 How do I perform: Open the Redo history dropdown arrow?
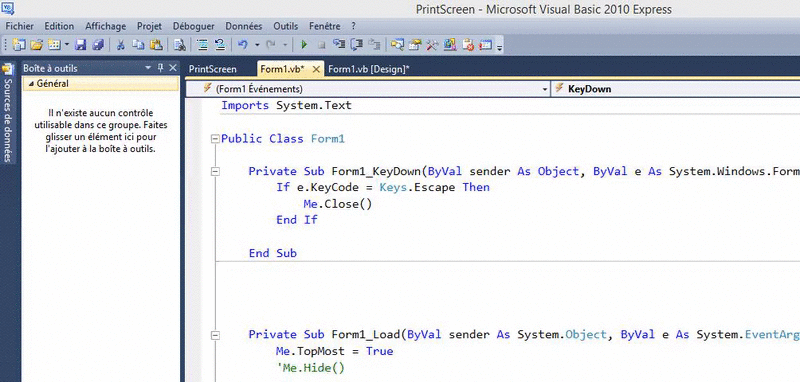tap(285, 45)
